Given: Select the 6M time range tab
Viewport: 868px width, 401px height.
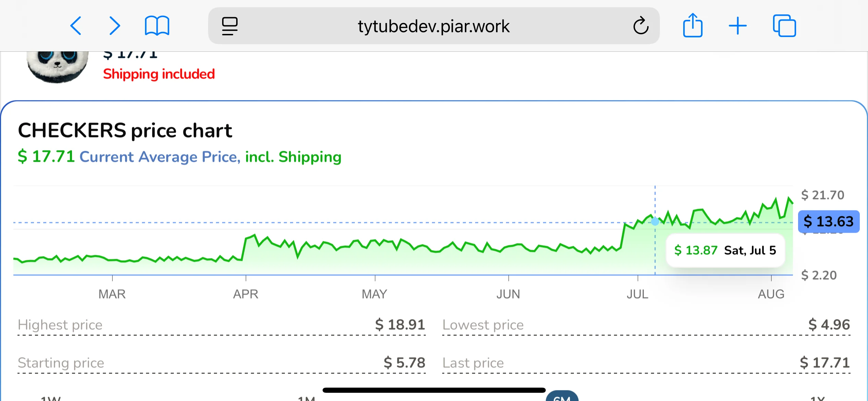Looking at the screenshot, I should coord(562,398).
